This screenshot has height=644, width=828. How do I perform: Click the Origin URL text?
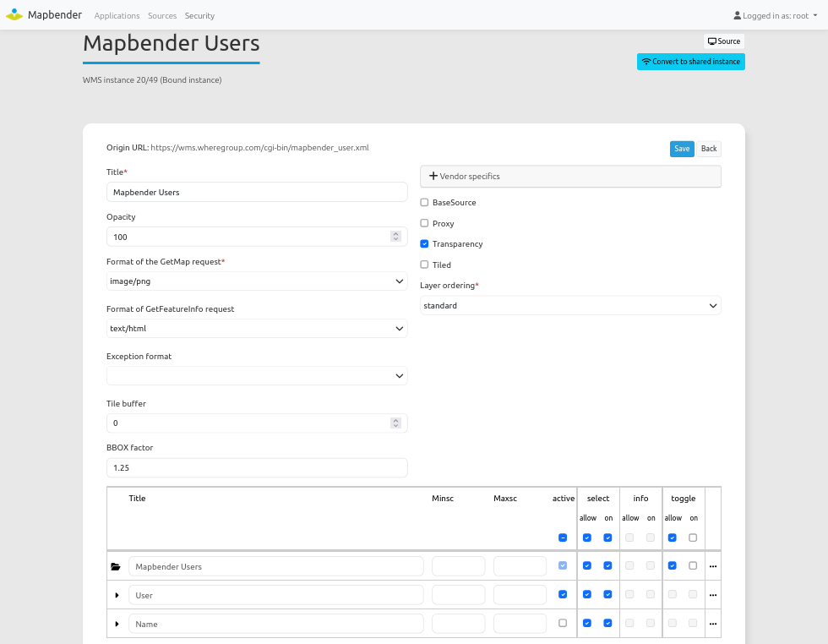(237, 148)
